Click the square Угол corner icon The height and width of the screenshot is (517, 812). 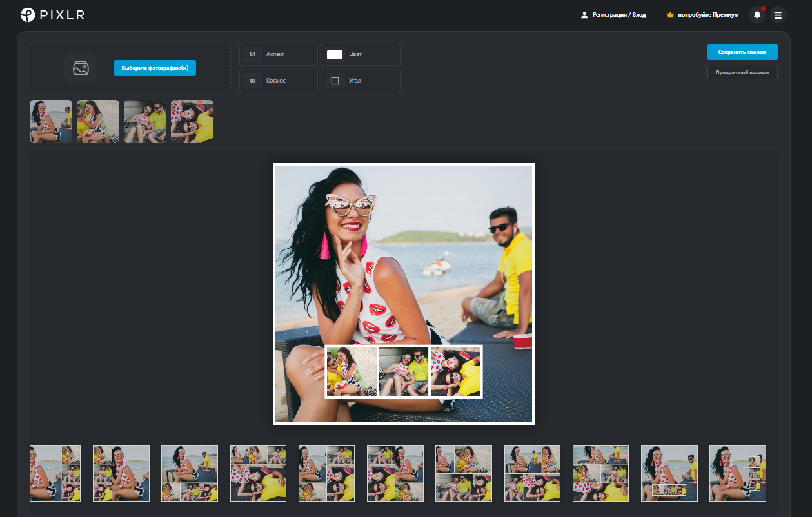click(x=335, y=81)
